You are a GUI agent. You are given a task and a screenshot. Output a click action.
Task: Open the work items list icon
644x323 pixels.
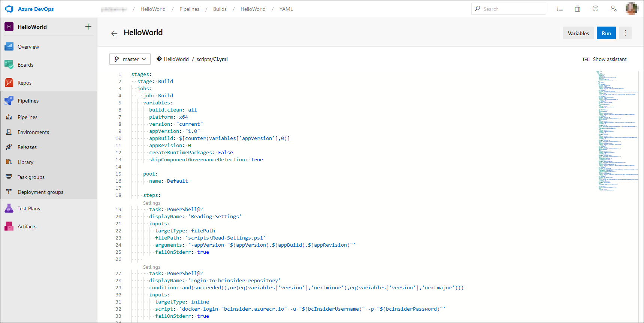[x=560, y=9]
